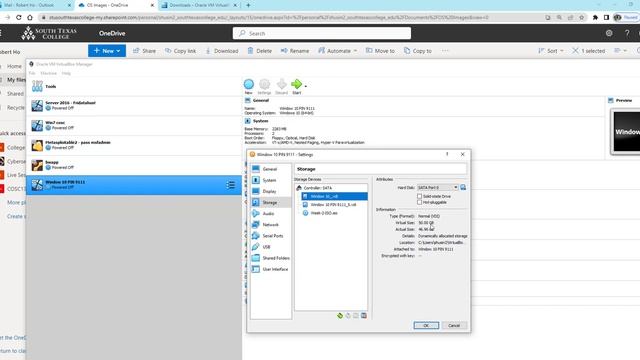Expand OneDrive New button dropdown
Screen dimensions: 640x360
[118, 51]
